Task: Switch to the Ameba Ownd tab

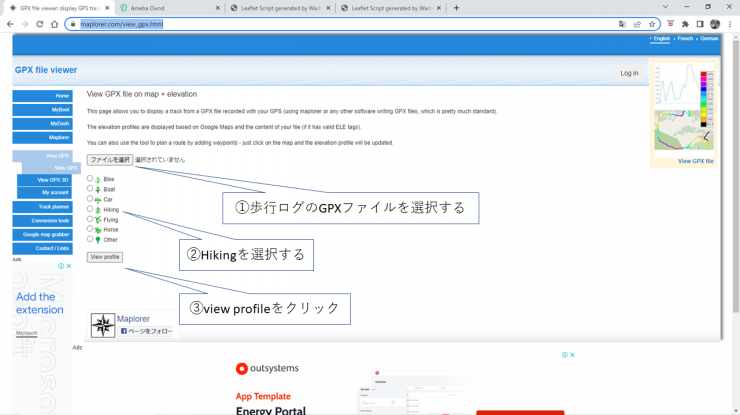Action: [165, 7]
